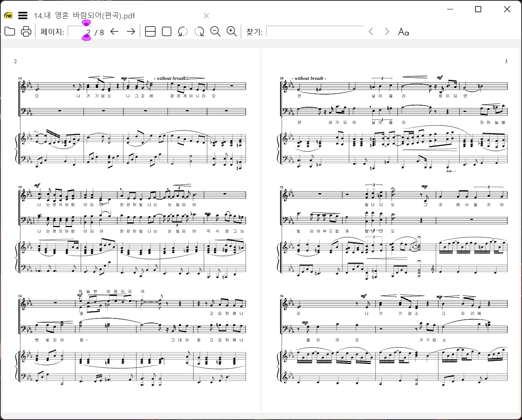The height and width of the screenshot is (420, 522).
Task: Fit whole page icon
Action: pos(167,31)
